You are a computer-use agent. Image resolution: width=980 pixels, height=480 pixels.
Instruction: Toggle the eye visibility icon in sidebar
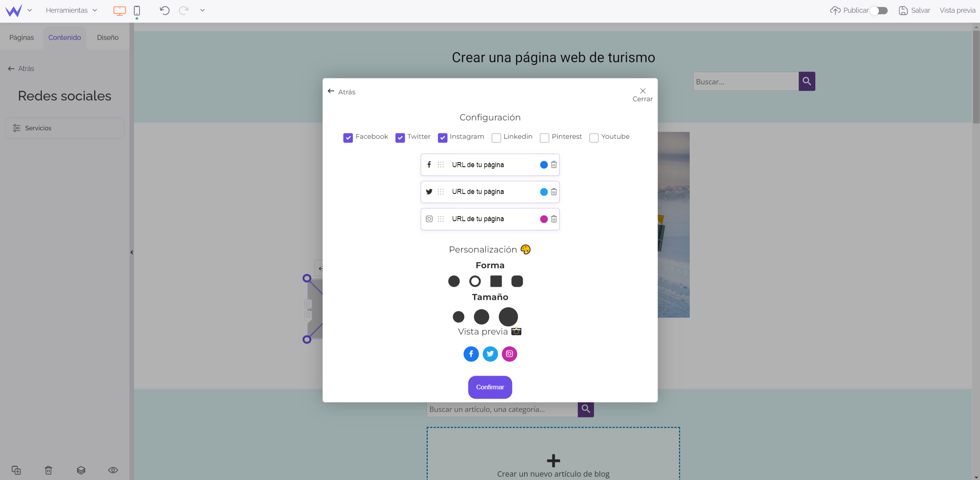point(113,470)
